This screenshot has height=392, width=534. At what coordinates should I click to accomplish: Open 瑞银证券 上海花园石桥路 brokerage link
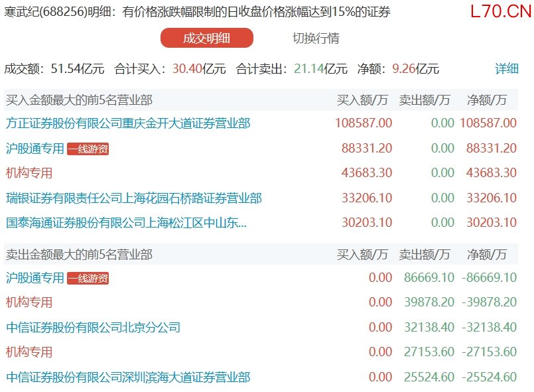coord(133,198)
